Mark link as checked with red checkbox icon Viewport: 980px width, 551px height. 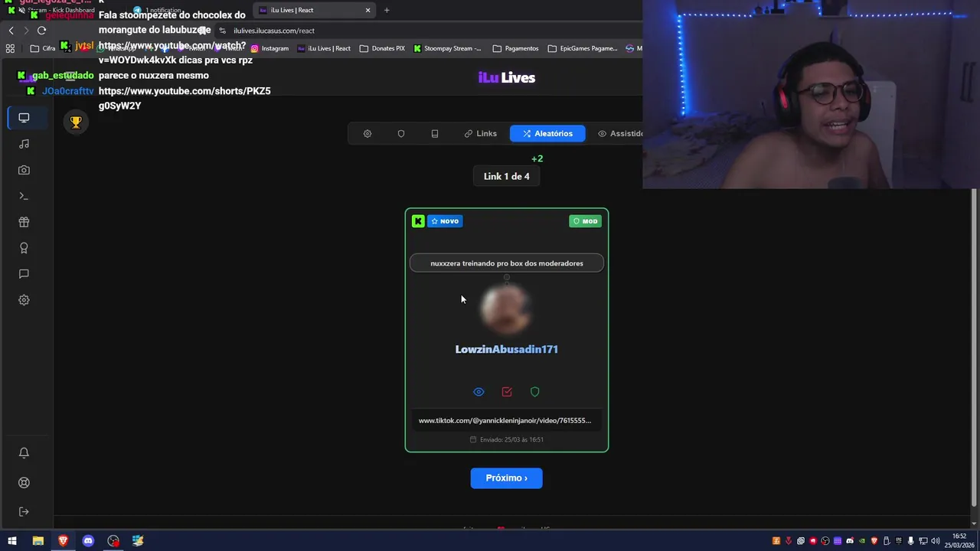point(507,392)
